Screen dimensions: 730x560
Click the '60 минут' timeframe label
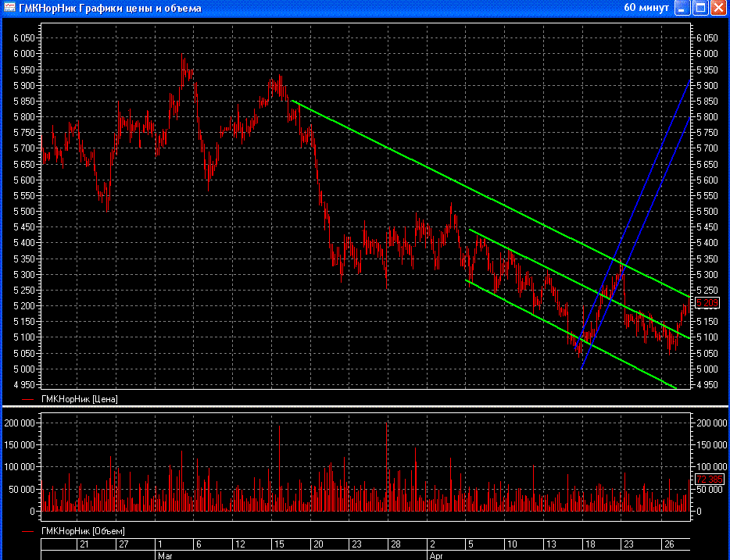[646, 8]
